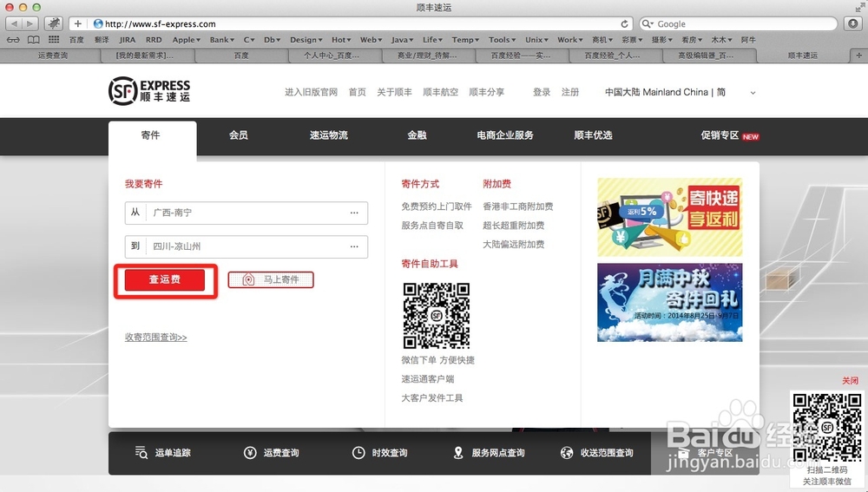The height and width of the screenshot is (492, 868).
Task: Switch to the 运费查询 browser tab
Action: coord(53,56)
